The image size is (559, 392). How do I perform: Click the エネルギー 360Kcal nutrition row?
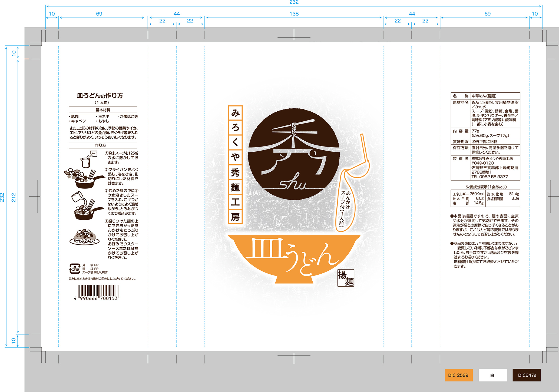(468, 194)
